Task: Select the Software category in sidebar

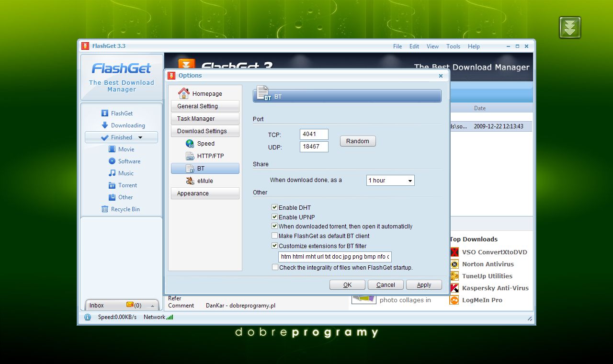Action: coord(129,161)
